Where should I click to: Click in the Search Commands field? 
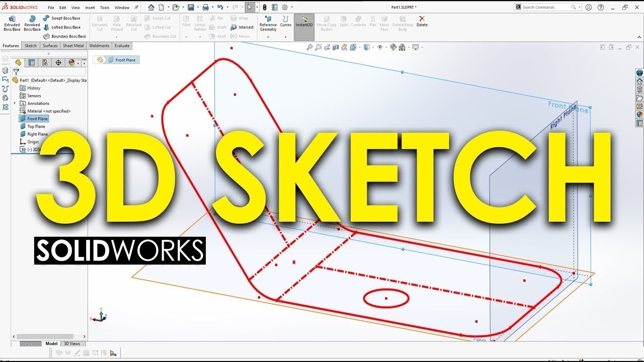coord(546,7)
